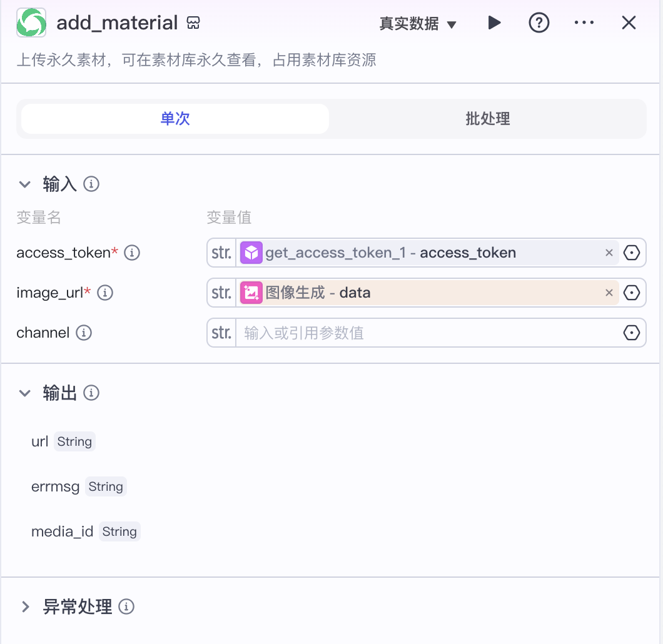Click the str. type selector for image_url
Image resolution: width=663 pixels, height=644 pixels.
coord(221,293)
